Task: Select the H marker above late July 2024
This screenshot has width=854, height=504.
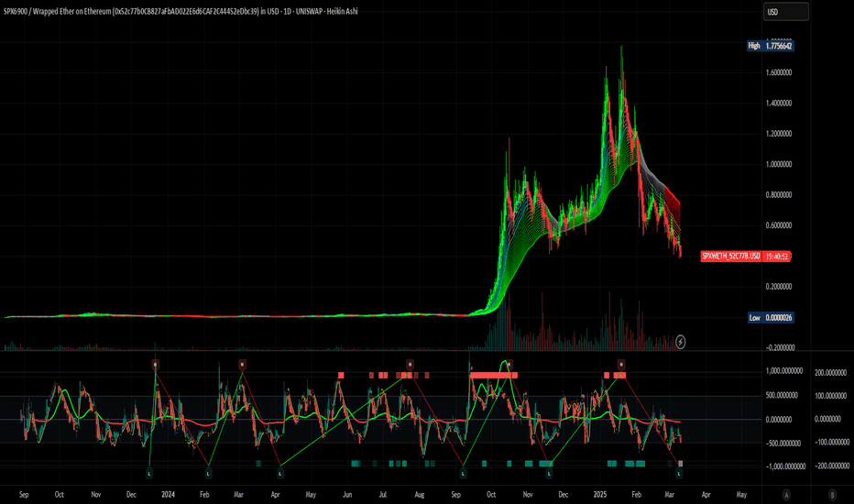Action: [410, 364]
